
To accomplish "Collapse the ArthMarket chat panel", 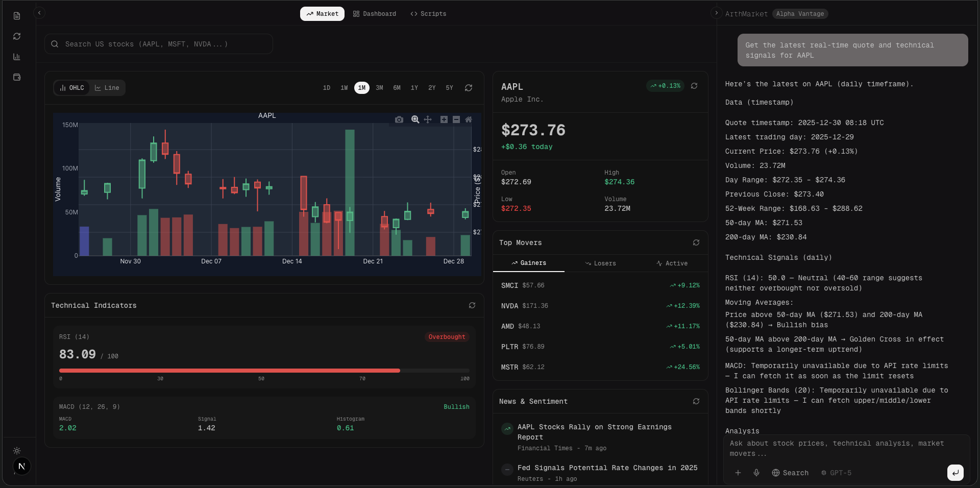I will (x=716, y=13).
